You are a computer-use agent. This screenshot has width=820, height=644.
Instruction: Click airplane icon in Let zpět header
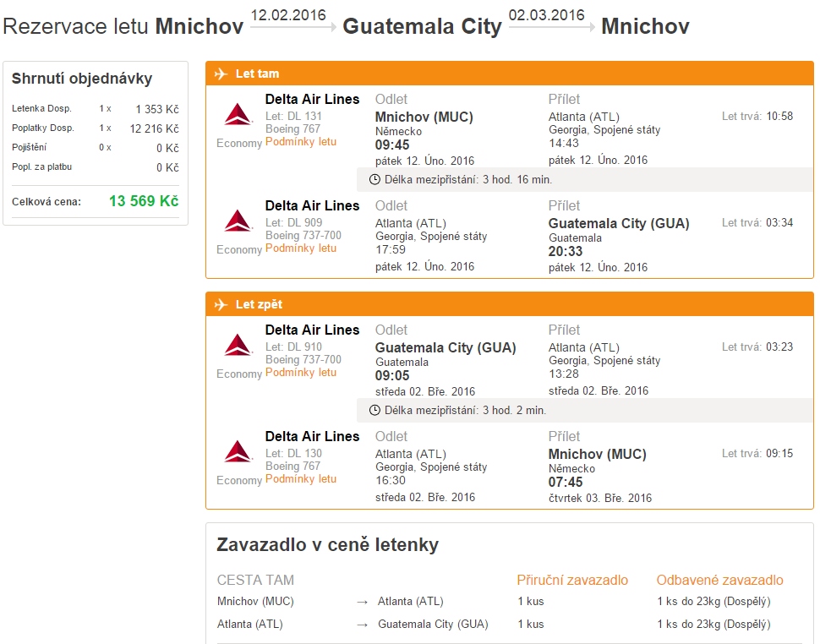[221, 304]
